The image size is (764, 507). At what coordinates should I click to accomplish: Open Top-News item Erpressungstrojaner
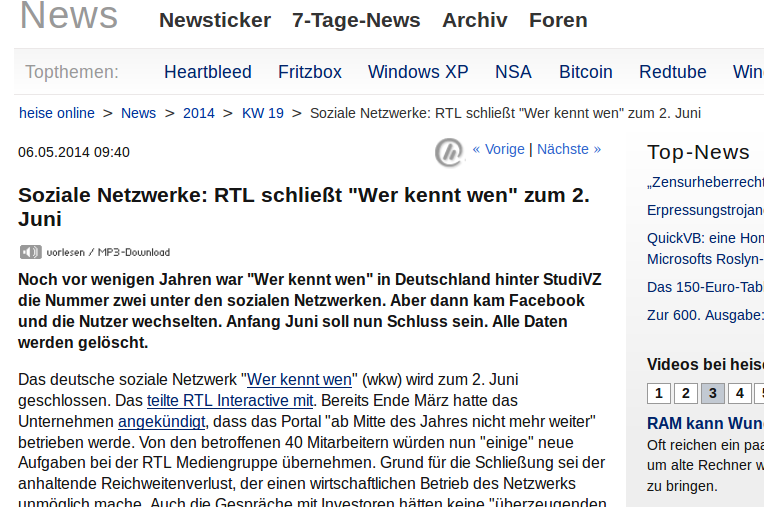[705, 210]
